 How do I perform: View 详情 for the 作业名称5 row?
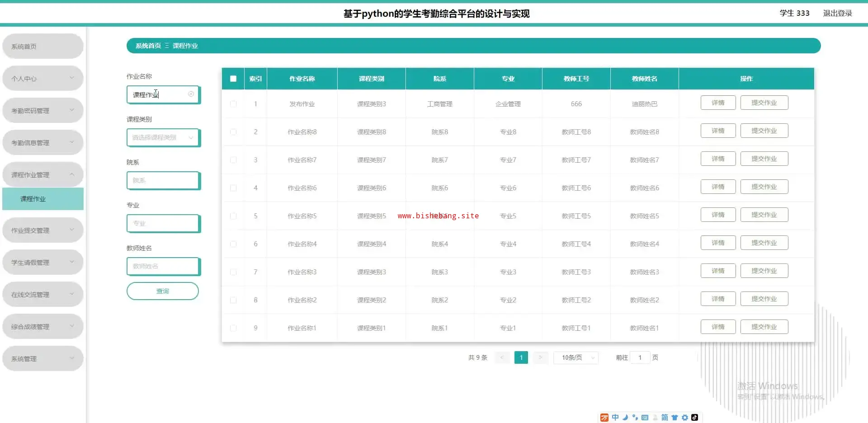(718, 215)
